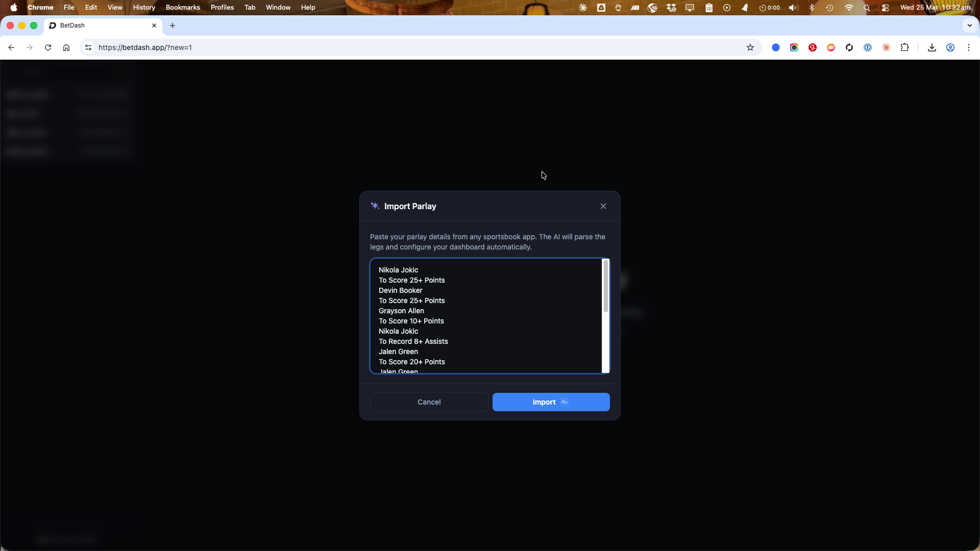Select the BetDash tab

click(x=103, y=26)
